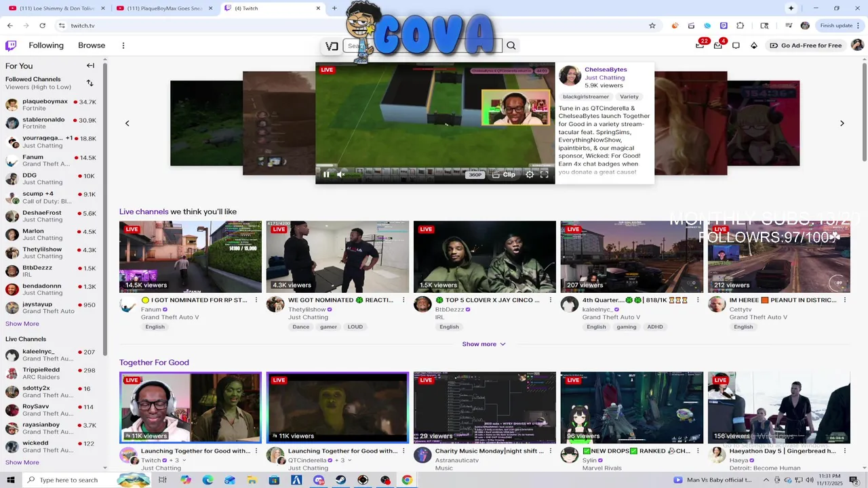Show previous carousel stream with left arrow
This screenshot has height=488, width=868.
(127, 123)
